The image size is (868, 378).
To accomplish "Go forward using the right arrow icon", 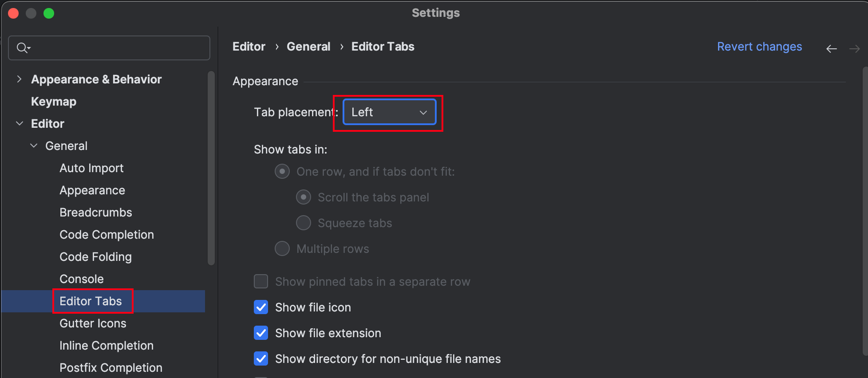I will pos(855,48).
